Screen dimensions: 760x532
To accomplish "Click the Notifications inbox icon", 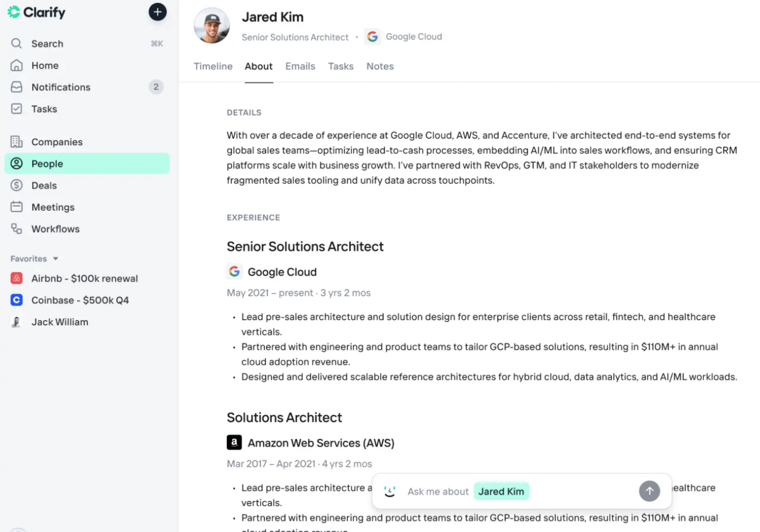I will click(x=16, y=87).
